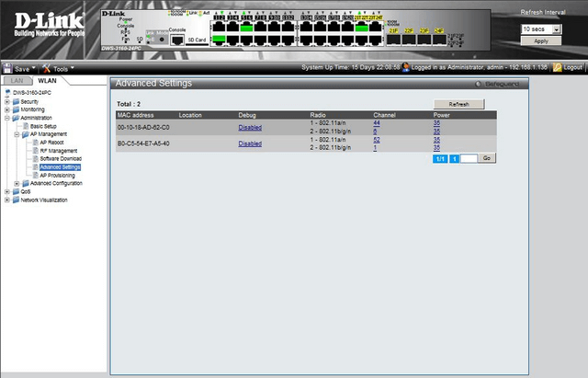
Task: Click the Save floppy disk icon
Action: (x=8, y=68)
